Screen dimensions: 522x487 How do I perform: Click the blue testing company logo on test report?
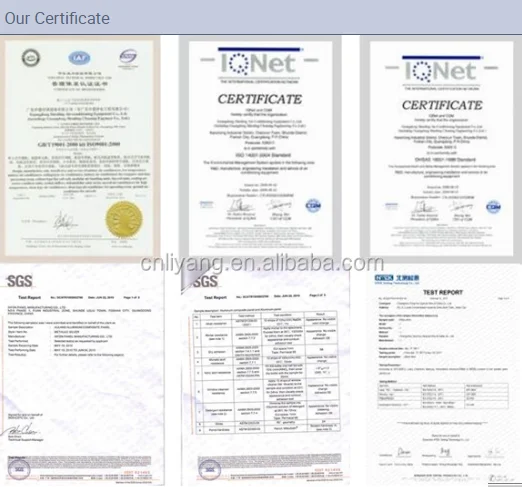pos(397,279)
